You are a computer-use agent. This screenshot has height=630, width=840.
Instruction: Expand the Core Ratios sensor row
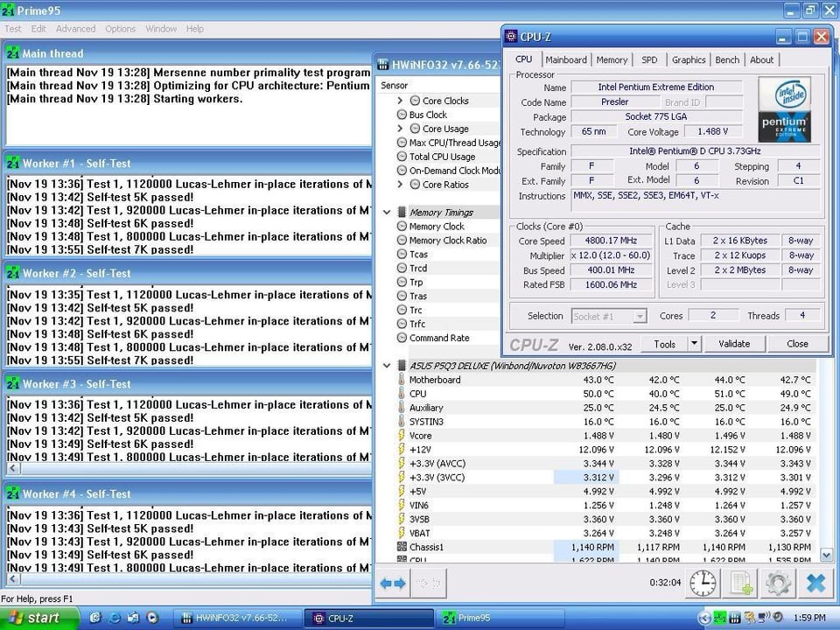(x=400, y=185)
